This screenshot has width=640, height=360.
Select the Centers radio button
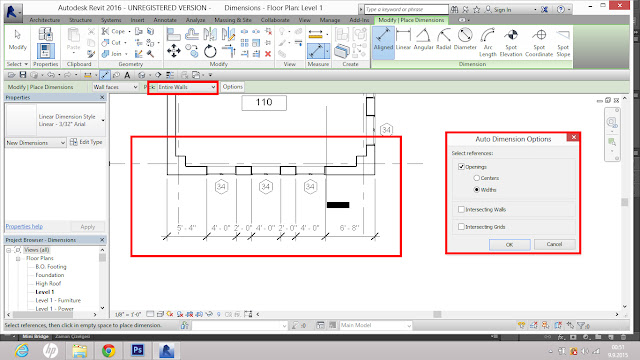pos(476,178)
